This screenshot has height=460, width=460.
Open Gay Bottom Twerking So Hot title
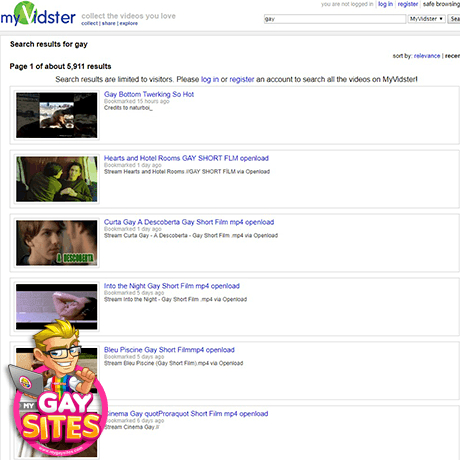click(x=149, y=94)
